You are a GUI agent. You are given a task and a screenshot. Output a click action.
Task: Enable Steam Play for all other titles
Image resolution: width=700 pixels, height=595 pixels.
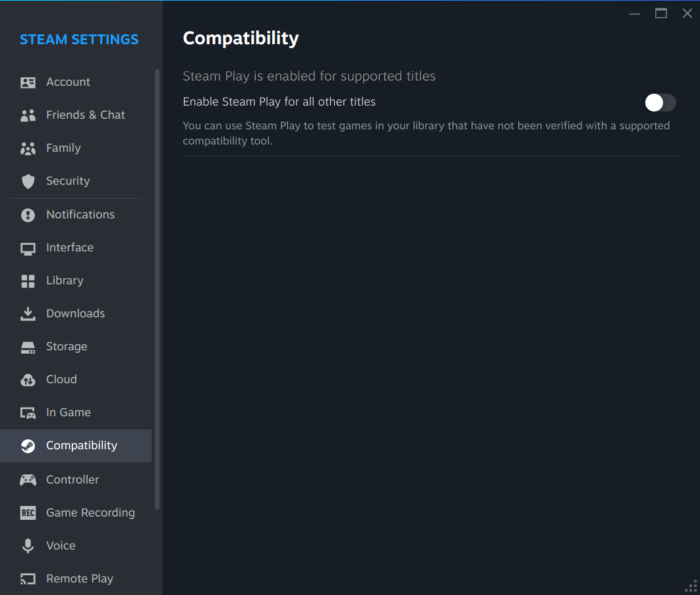[660, 102]
